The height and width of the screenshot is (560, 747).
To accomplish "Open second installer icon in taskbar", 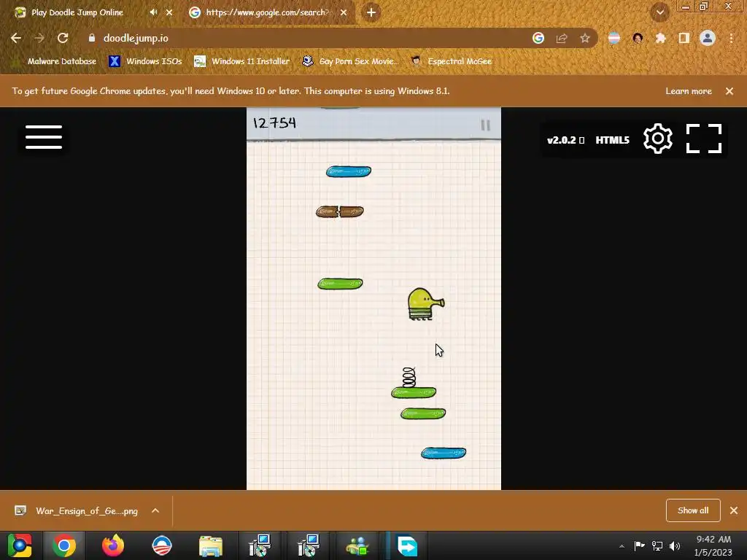I will (309, 545).
